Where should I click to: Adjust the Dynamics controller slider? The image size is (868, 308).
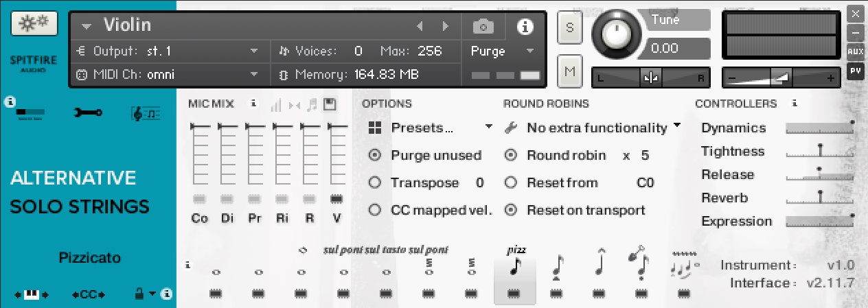tap(819, 128)
